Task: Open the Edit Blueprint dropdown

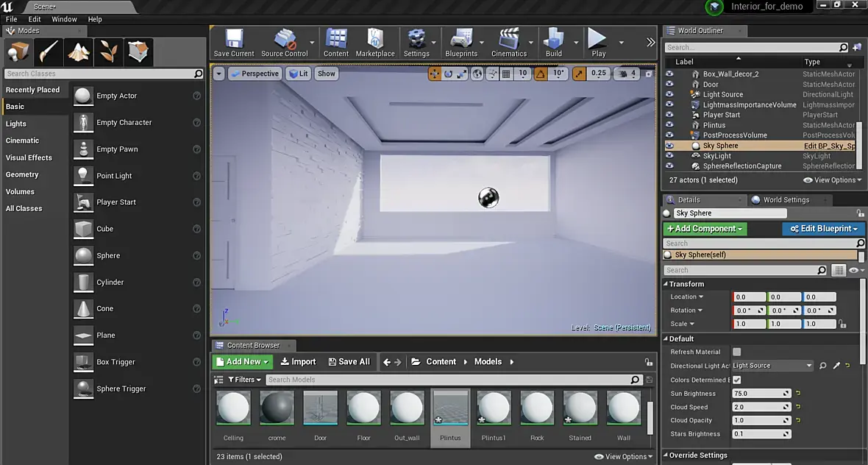Action: [x=823, y=229]
